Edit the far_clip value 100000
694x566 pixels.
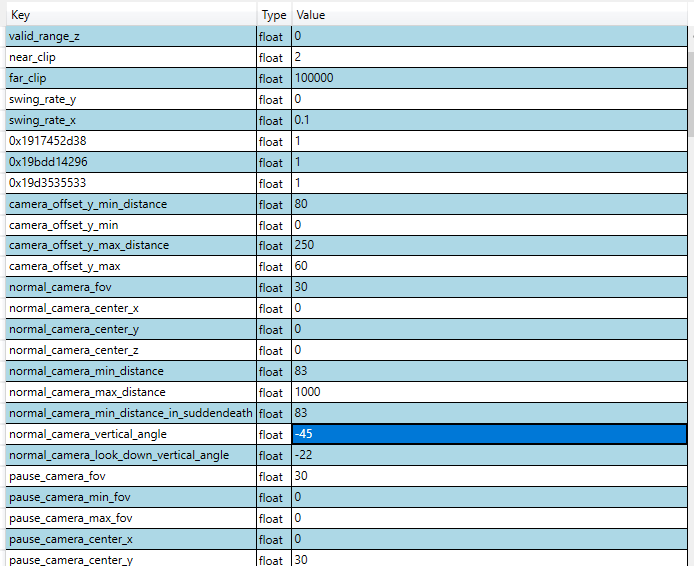(x=490, y=78)
